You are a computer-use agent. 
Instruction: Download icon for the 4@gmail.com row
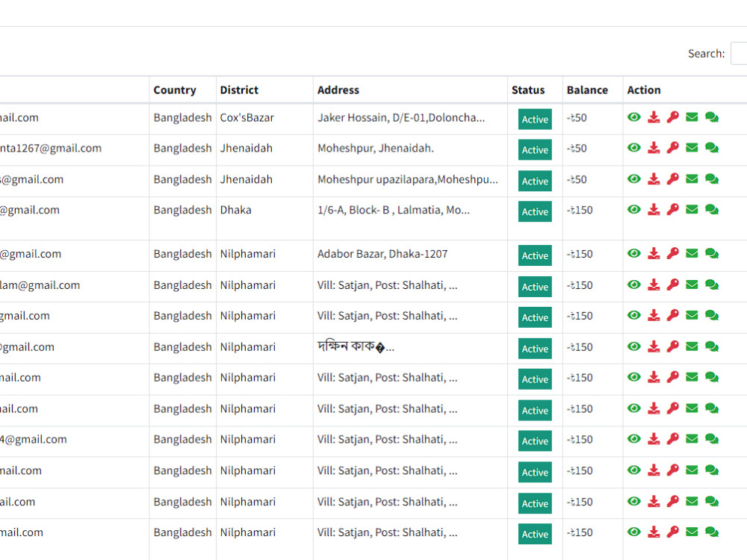(654, 439)
